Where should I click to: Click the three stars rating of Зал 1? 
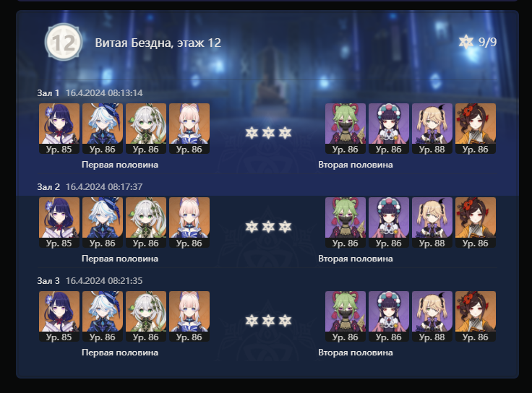(268, 133)
